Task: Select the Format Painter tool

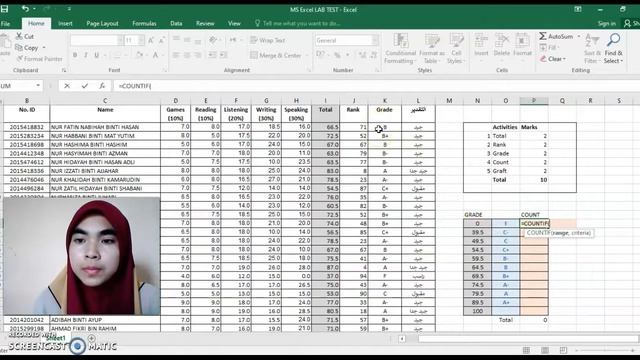Action: click(40, 59)
